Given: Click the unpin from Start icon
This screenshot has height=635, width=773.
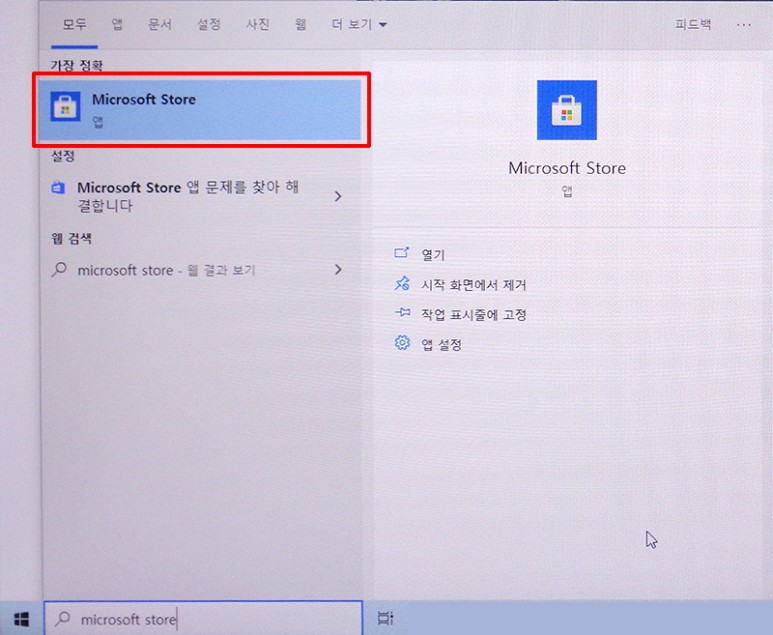Looking at the screenshot, I should point(402,283).
